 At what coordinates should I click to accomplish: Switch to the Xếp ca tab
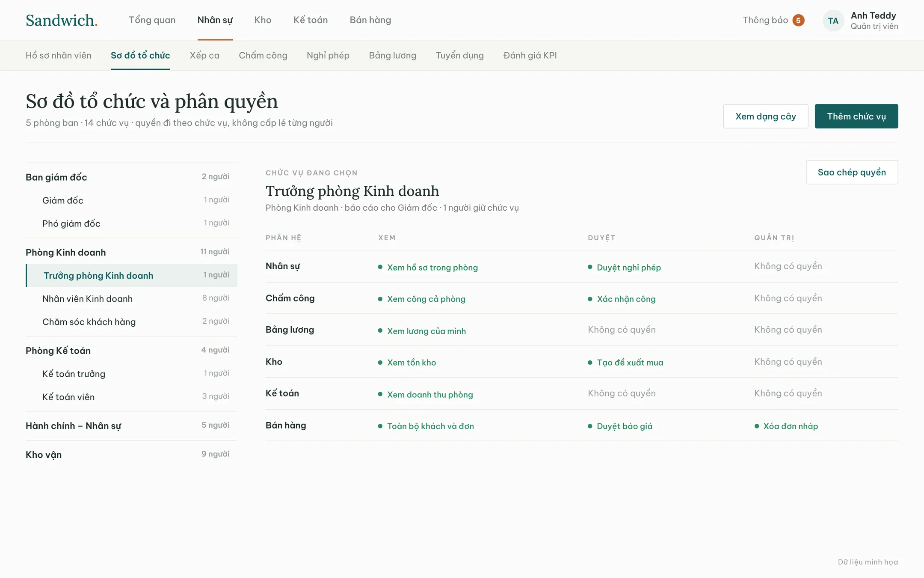[204, 55]
